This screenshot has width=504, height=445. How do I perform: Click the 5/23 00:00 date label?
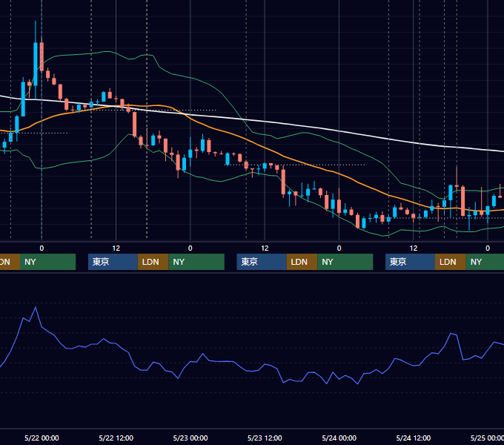[190, 438]
